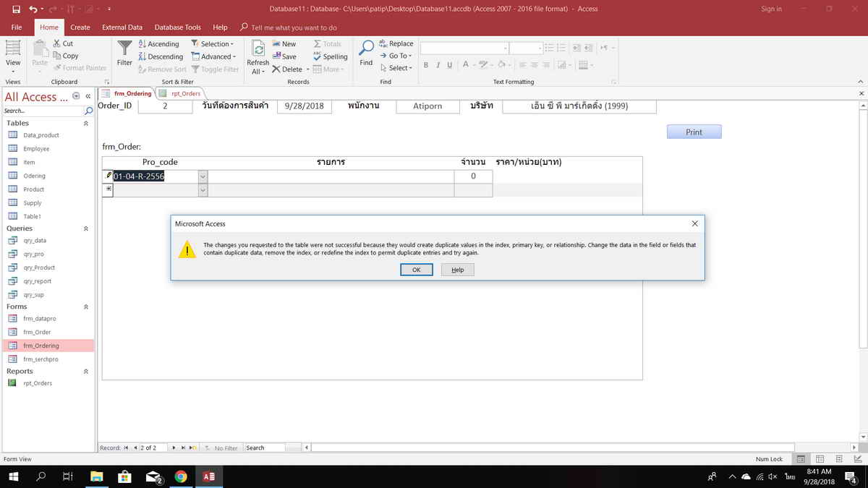This screenshot has width=868, height=488.
Task: Click the warning dialog's yellow exclamation icon
Action: coord(187,250)
